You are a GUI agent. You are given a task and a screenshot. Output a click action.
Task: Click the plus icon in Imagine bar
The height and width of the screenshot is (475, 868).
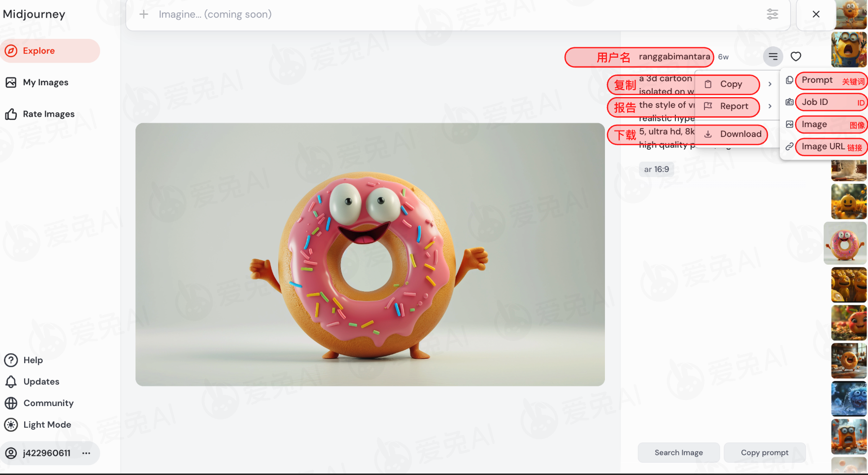click(x=144, y=14)
